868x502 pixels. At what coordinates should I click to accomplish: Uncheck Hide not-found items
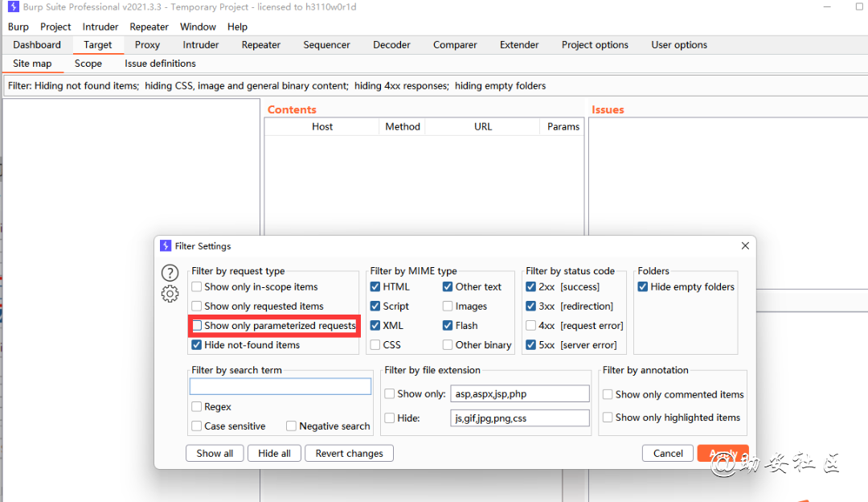point(197,344)
